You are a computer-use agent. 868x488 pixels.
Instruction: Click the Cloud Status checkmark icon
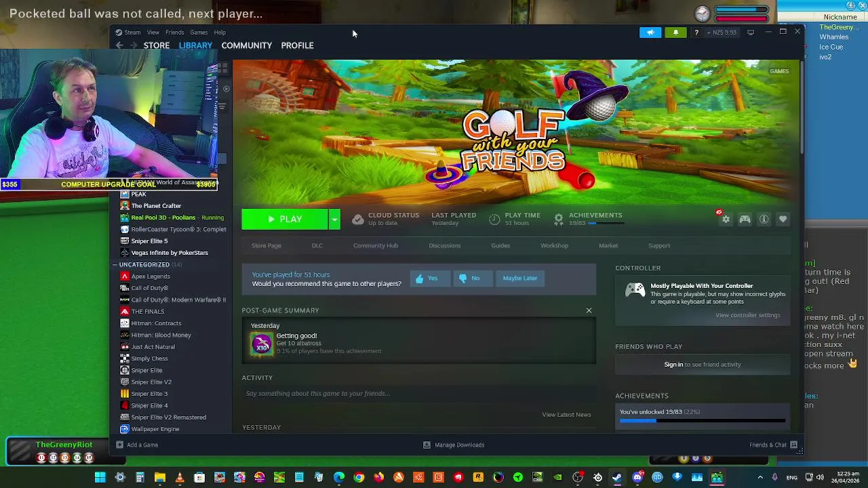point(357,219)
